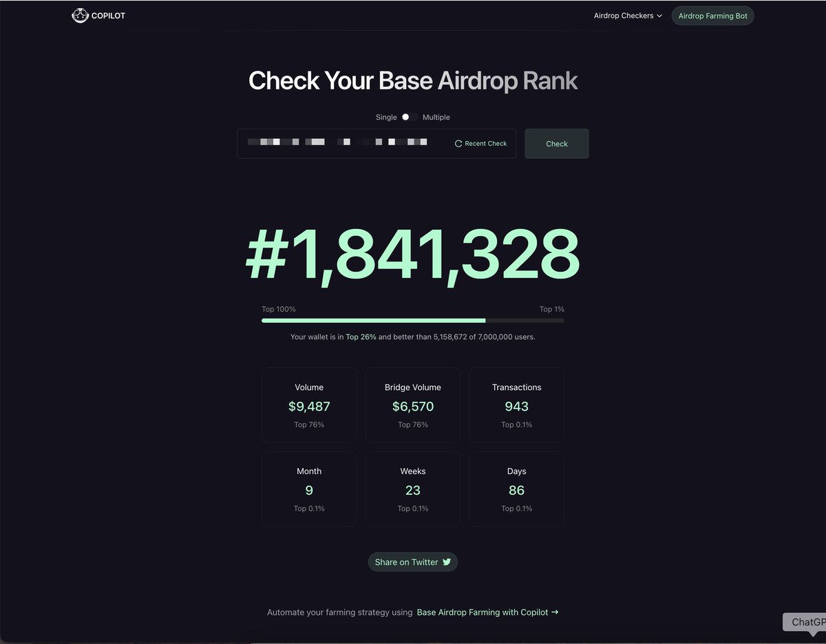The image size is (826, 644).
Task: Click the Recent Check refresh icon
Action: (458, 144)
